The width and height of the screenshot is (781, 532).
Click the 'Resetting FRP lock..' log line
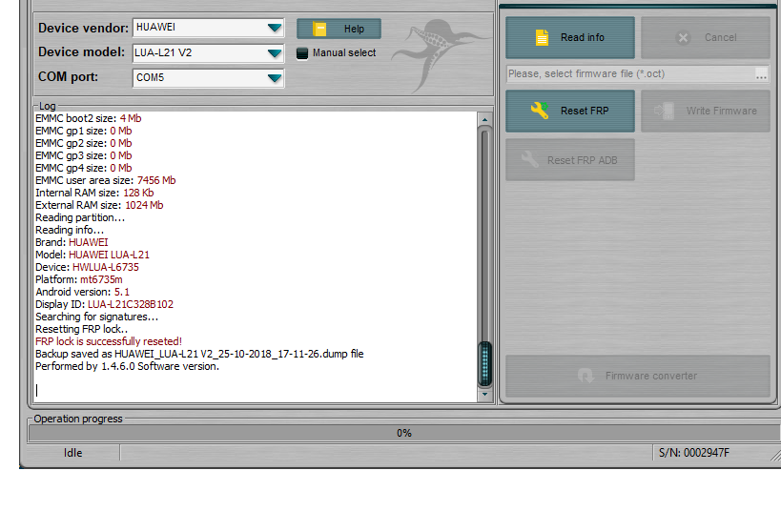82,329
